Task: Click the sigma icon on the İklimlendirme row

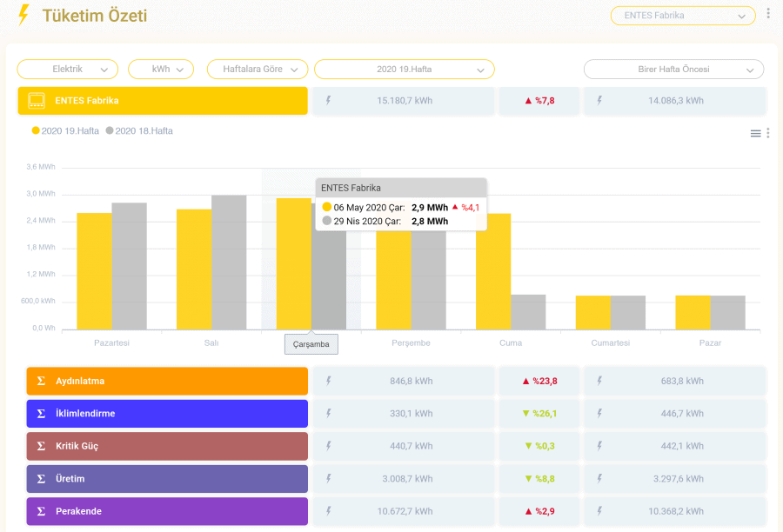Action: pos(42,413)
